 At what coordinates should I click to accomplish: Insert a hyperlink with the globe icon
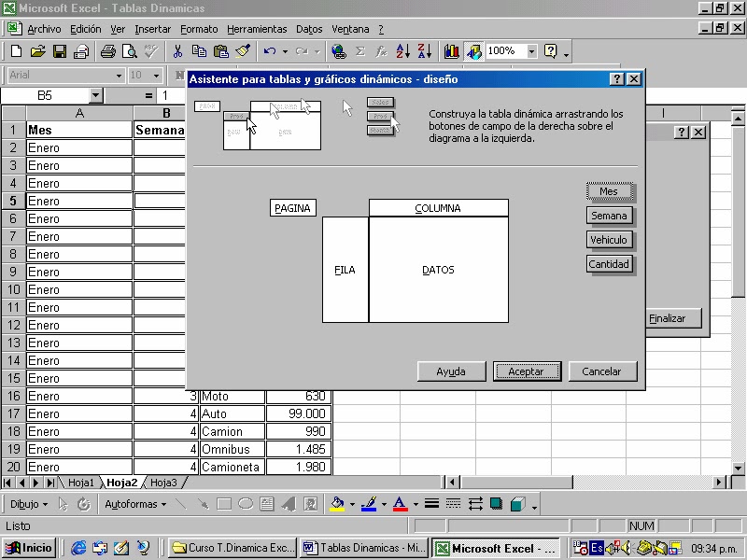(x=339, y=51)
